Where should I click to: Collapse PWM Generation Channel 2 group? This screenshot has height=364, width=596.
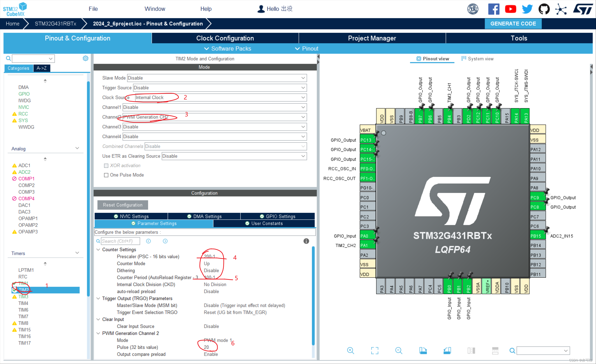pos(98,333)
